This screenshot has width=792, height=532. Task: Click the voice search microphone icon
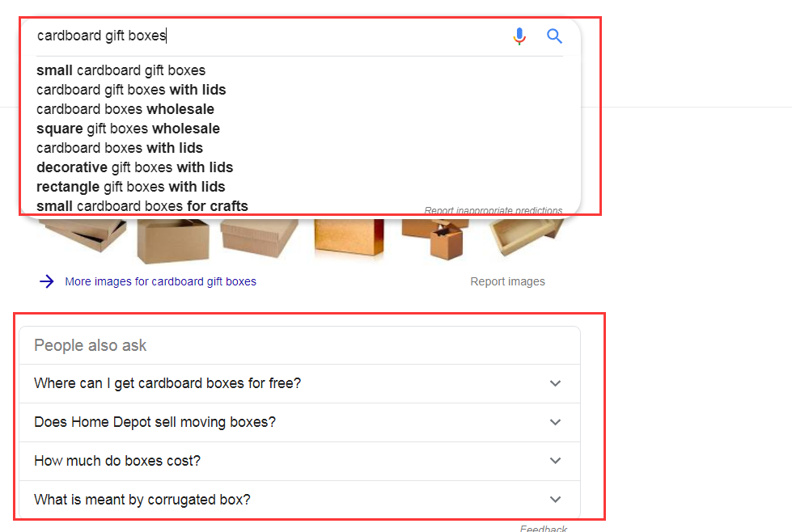tap(519, 36)
